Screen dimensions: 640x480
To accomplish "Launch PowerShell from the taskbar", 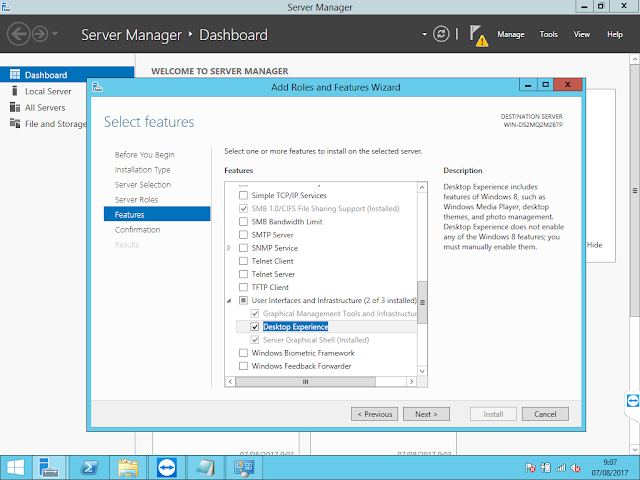I will pos(89,468).
